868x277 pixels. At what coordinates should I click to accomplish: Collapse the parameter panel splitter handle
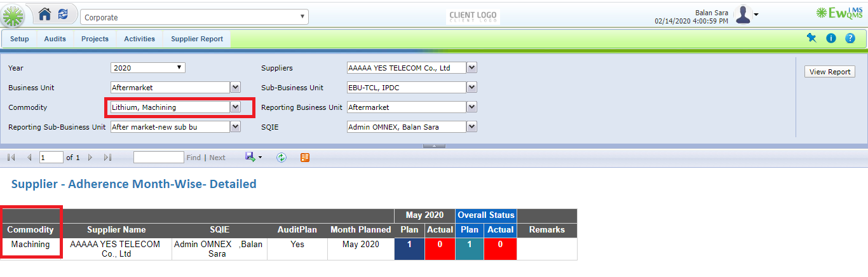[434, 145]
